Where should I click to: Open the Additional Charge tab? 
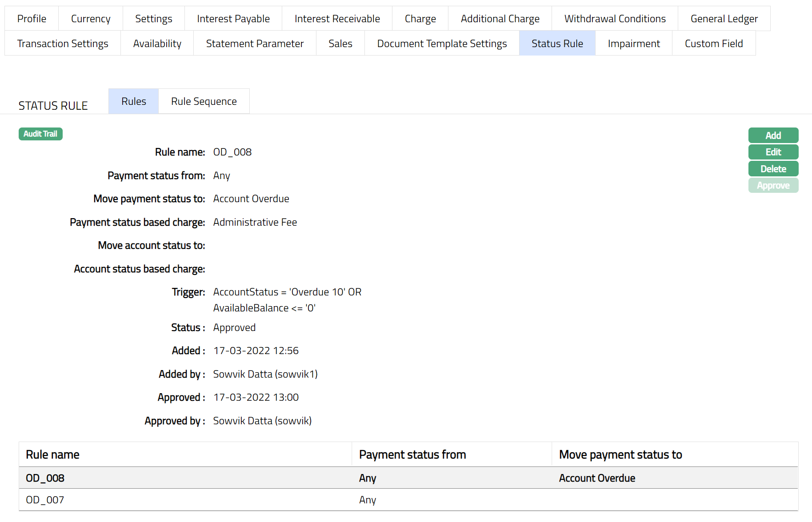(500, 19)
